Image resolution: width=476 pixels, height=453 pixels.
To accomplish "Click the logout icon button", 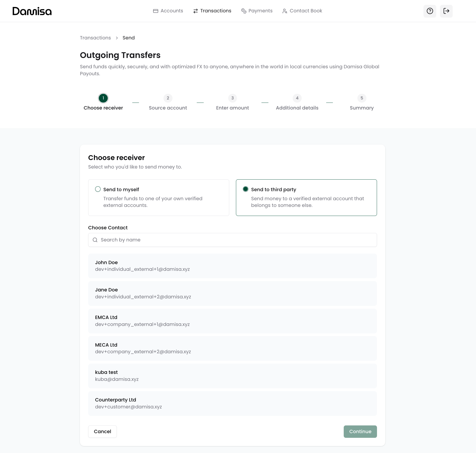I will (x=446, y=11).
